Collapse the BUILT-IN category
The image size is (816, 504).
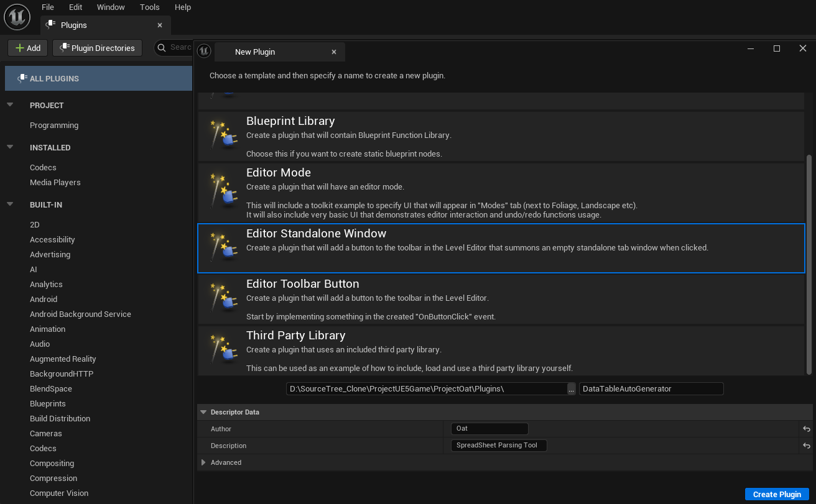(x=10, y=204)
